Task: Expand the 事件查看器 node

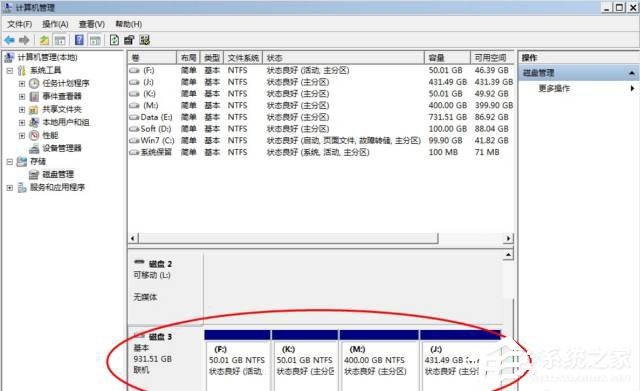Action: [x=22, y=97]
